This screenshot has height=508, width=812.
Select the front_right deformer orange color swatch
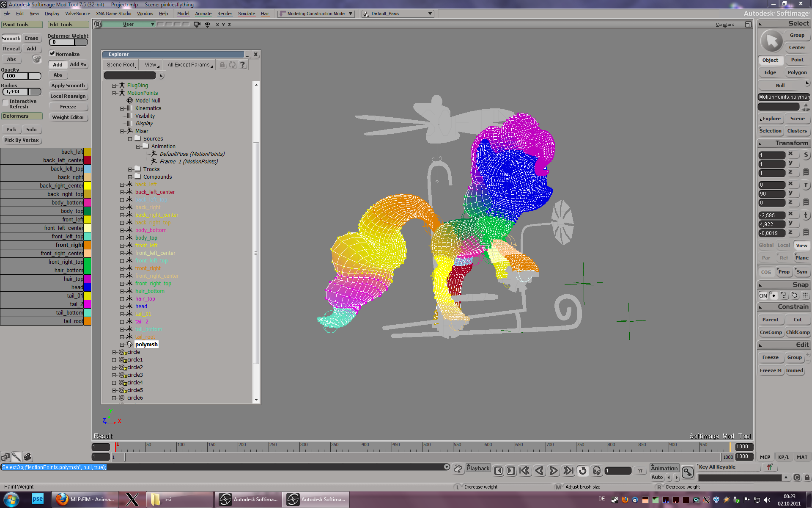(x=87, y=245)
